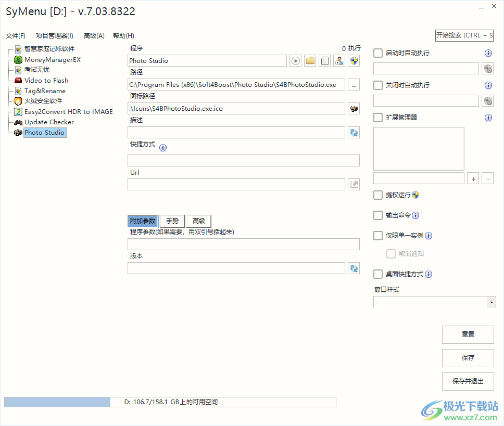Select 考试无忧 in the tree
This screenshot has width=504, height=426.
[x=37, y=70]
